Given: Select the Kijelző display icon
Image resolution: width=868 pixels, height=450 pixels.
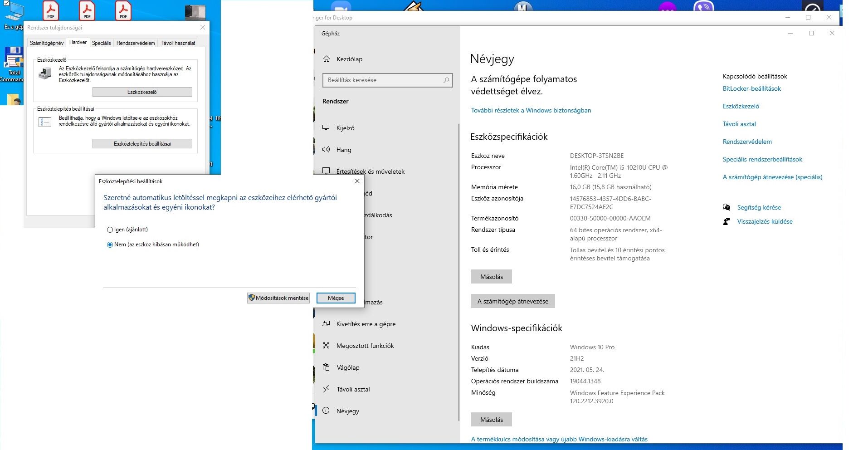Looking at the screenshot, I should (x=326, y=127).
